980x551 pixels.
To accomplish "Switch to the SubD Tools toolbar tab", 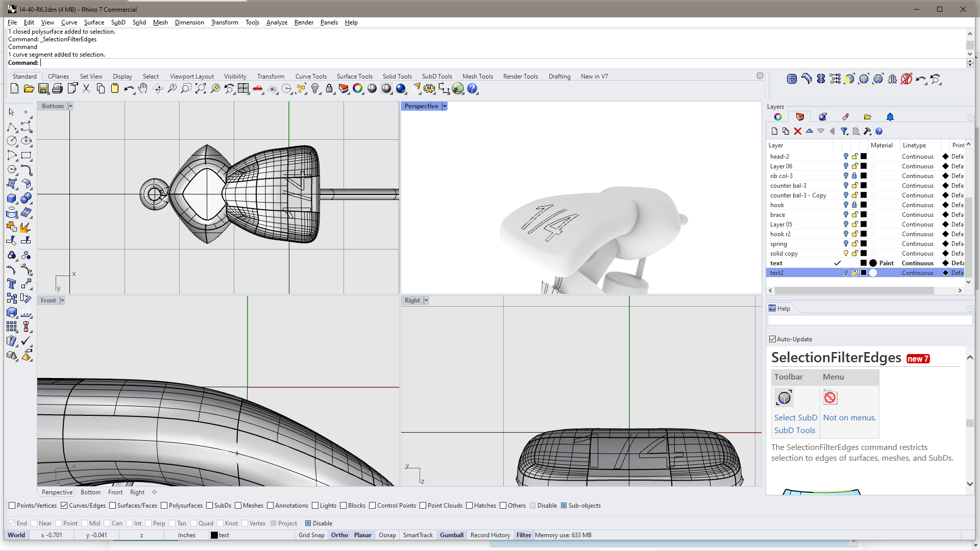I will pos(437,77).
